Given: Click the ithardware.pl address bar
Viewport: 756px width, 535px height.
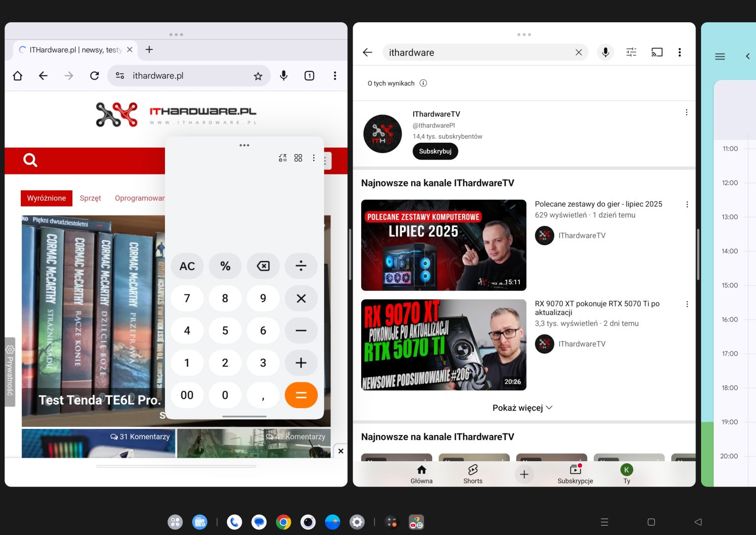Looking at the screenshot, I should 189,76.
